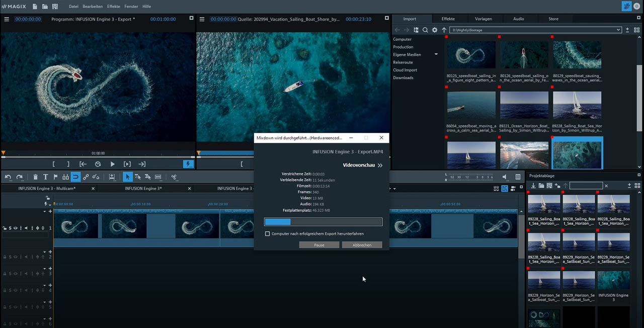Viewport: 644px width, 328px height.
Task: Select Computer in media pool sidebar
Action: (403, 39)
